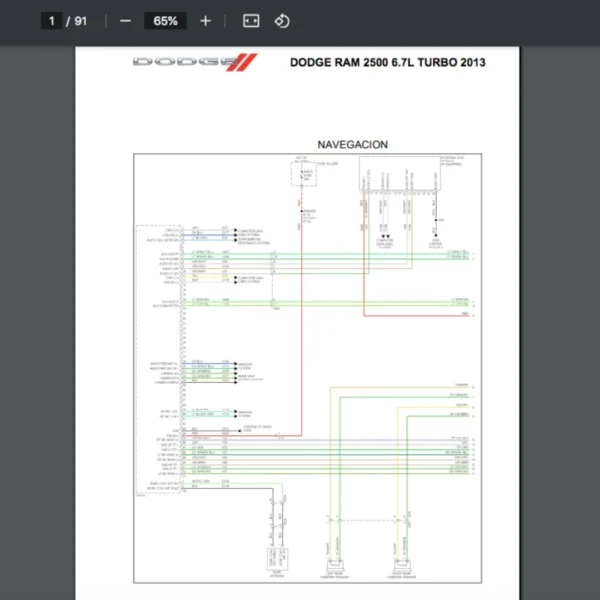600x600 pixels.
Task: Click the current page number field
Action: point(51,21)
